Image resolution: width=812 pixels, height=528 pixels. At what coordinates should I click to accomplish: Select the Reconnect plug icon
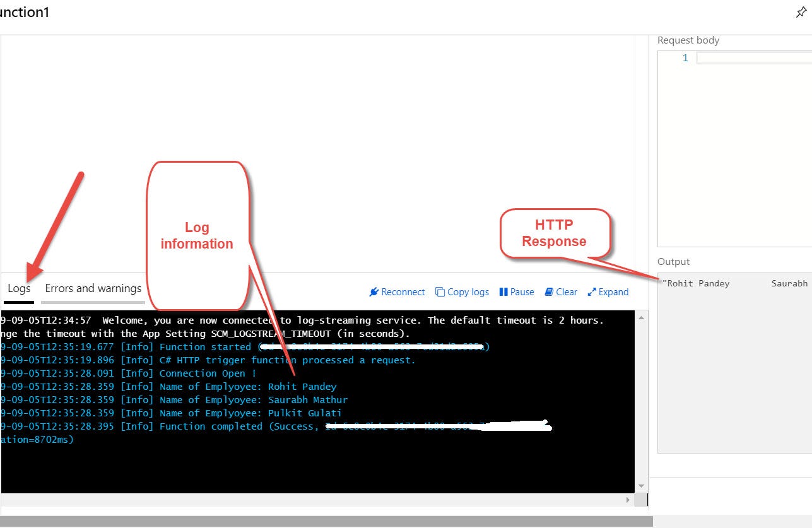coord(375,291)
